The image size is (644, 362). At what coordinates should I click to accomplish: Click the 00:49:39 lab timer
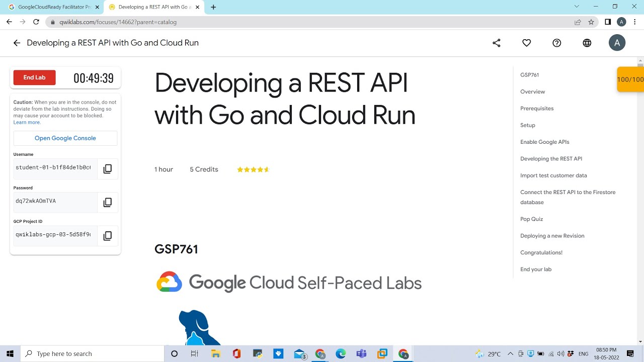click(94, 78)
